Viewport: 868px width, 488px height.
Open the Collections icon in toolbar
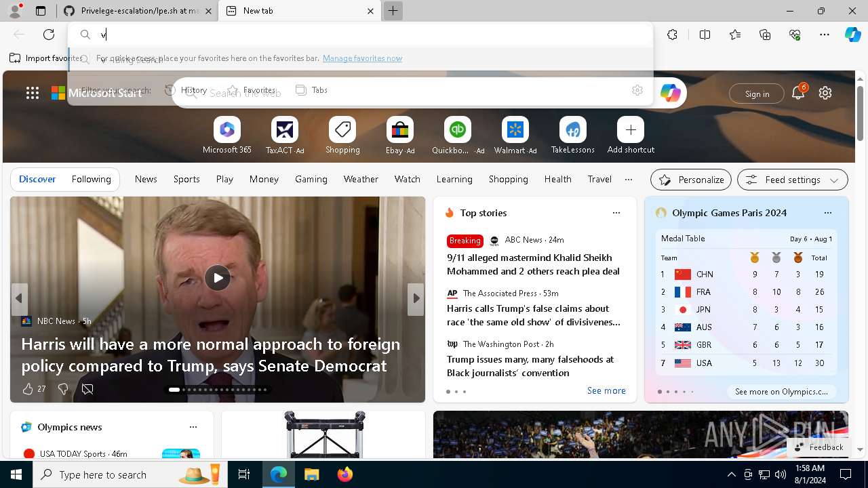(x=765, y=35)
